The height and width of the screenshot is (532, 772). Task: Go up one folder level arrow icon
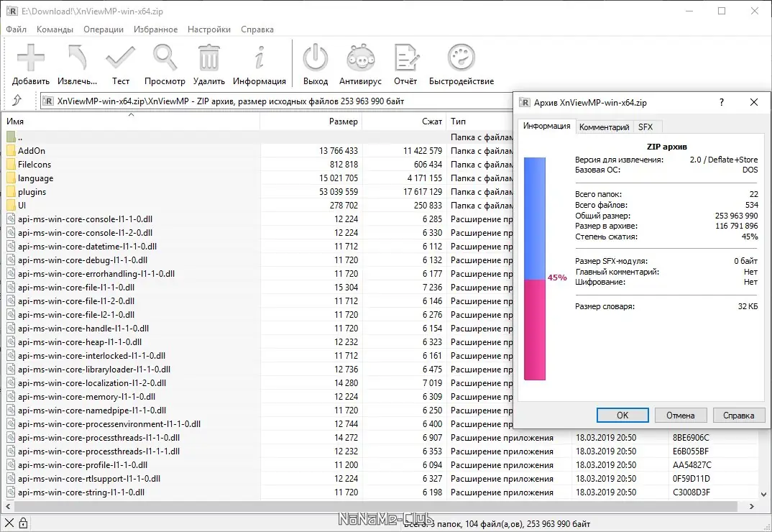17,101
